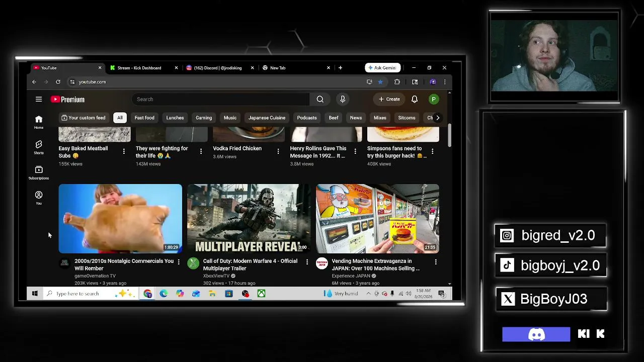Open the You section in sidebar
The width and height of the screenshot is (644, 362).
[39, 198]
